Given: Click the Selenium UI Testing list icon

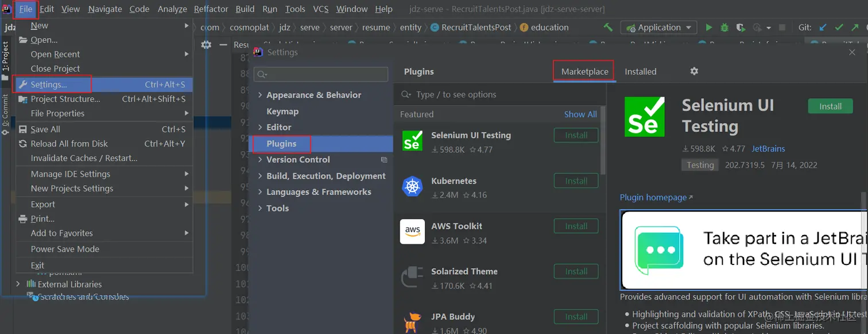Looking at the screenshot, I should [412, 140].
